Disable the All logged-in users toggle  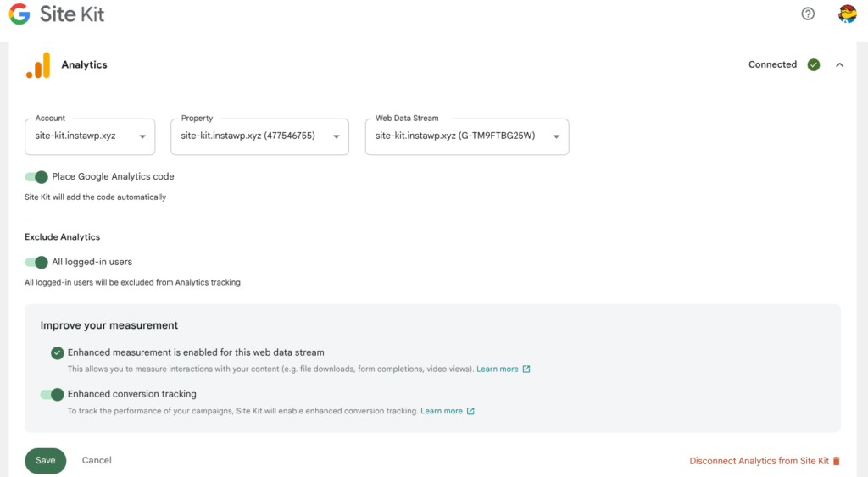point(36,263)
